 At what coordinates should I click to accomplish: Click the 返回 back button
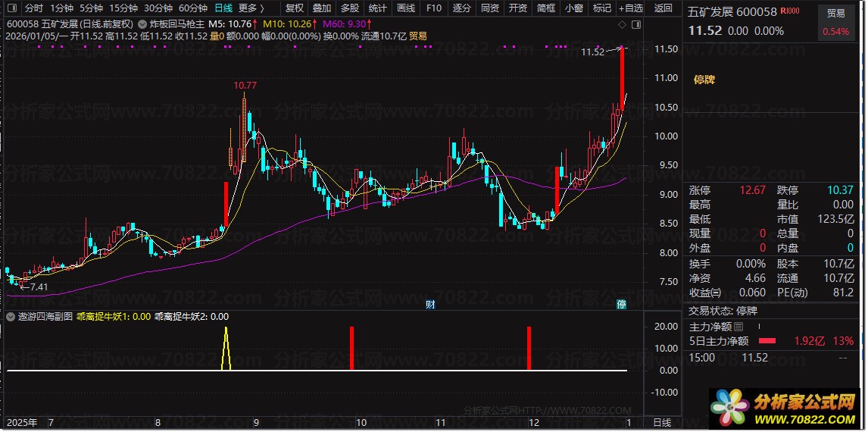(x=663, y=8)
